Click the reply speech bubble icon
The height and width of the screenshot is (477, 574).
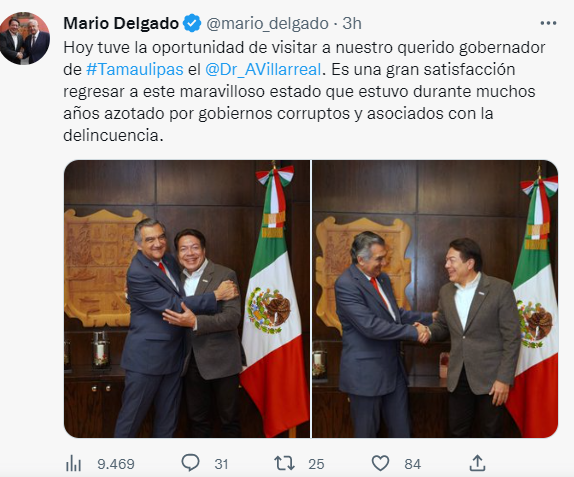190,463
